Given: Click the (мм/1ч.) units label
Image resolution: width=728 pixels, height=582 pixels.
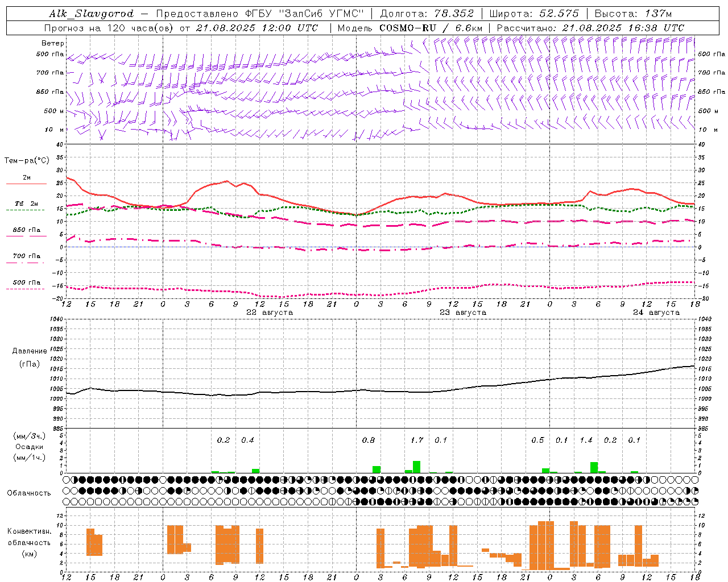Looking at the screenshot, I should (x=29, y=458).
